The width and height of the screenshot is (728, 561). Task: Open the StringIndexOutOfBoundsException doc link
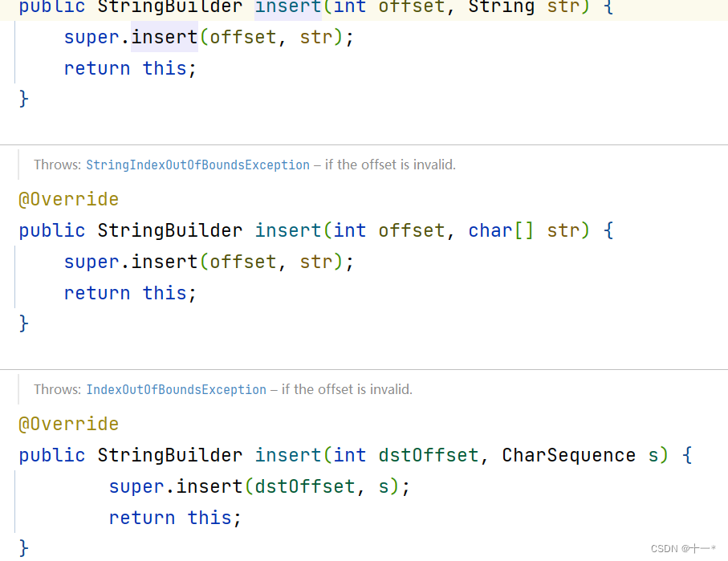[197, 165]
